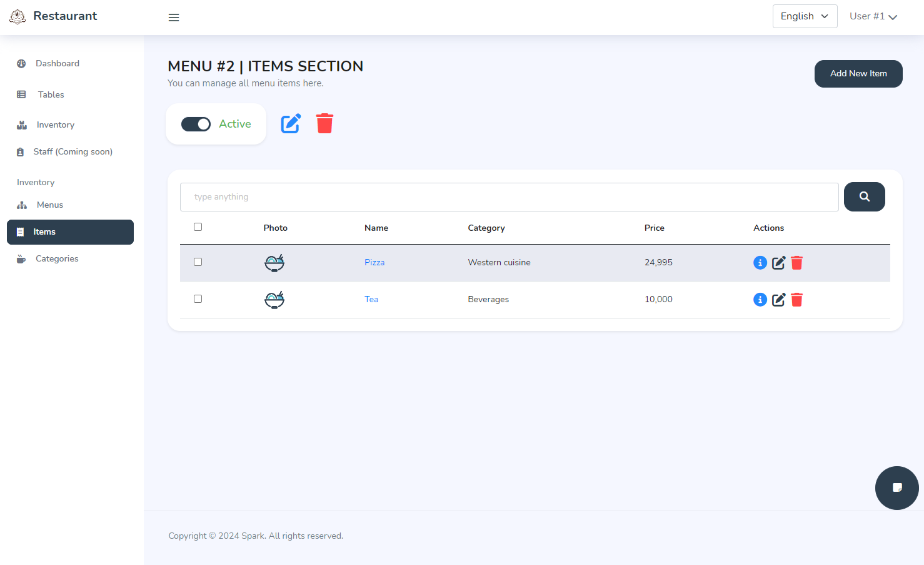Open the English language dropdown

804,16
